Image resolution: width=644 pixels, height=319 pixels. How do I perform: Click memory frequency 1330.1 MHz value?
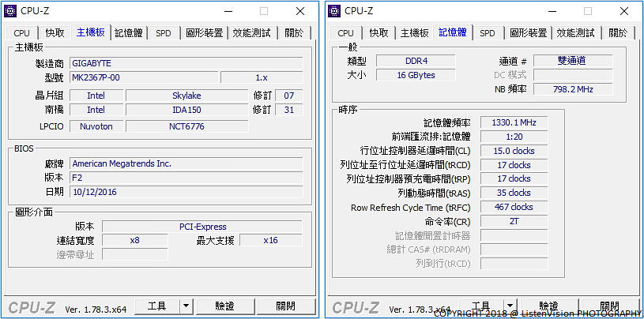[514, 122]
